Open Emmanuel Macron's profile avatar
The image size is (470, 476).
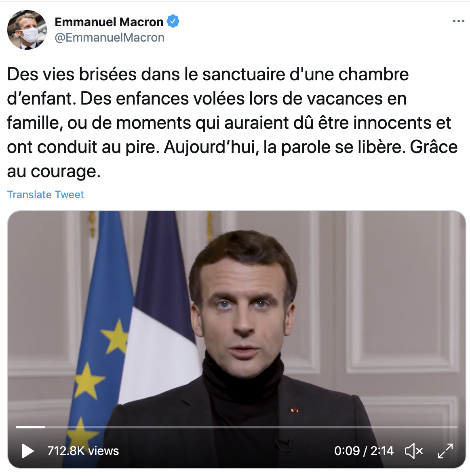pyautogui.click(x=27, y=30)
